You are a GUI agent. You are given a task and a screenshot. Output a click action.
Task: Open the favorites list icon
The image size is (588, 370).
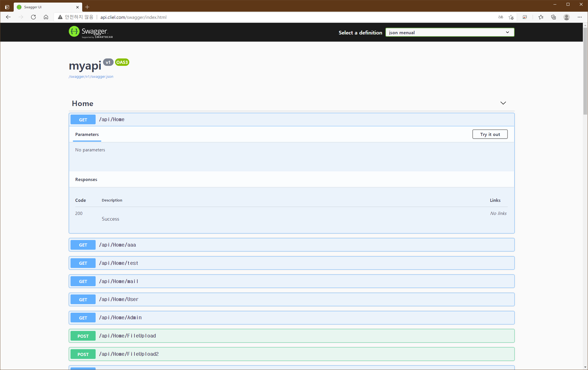pyautogui.click(x=541, y=17)
